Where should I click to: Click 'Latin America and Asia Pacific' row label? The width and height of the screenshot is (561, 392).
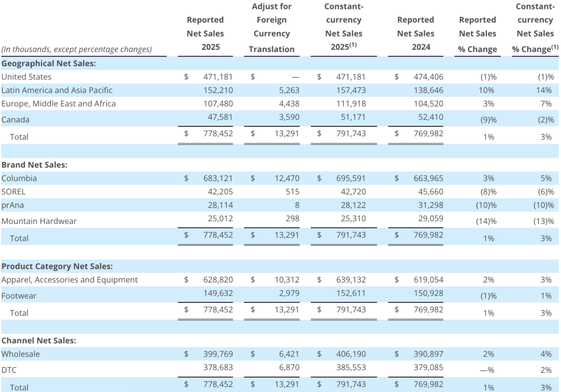coord(57,90)
